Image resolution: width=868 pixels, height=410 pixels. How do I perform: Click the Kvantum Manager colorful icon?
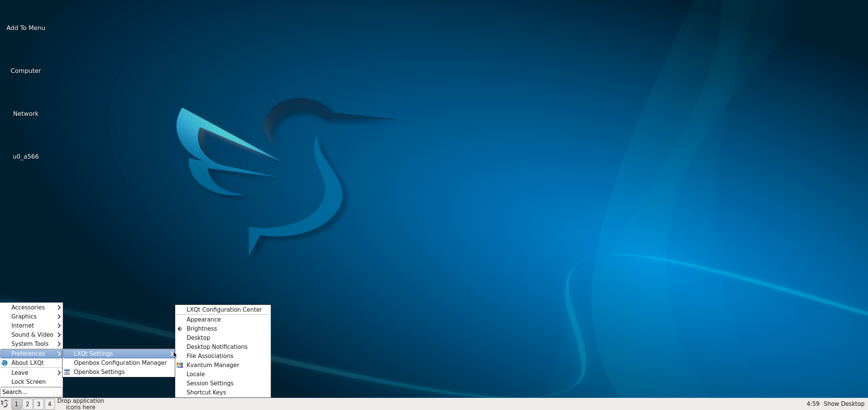click(180, 365)
